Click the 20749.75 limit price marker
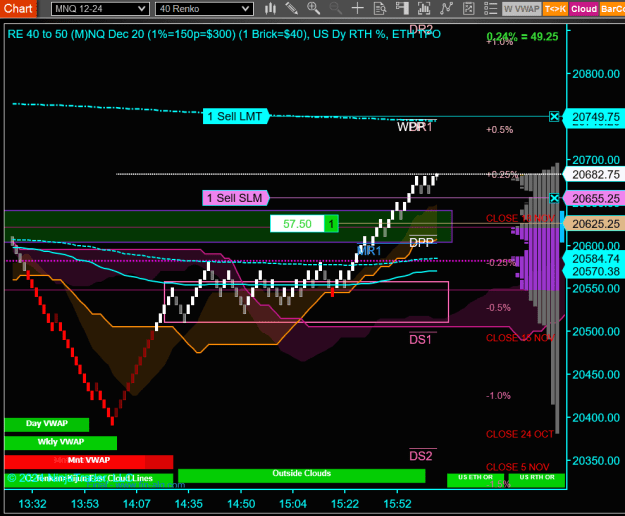 [x=595, y=117]
